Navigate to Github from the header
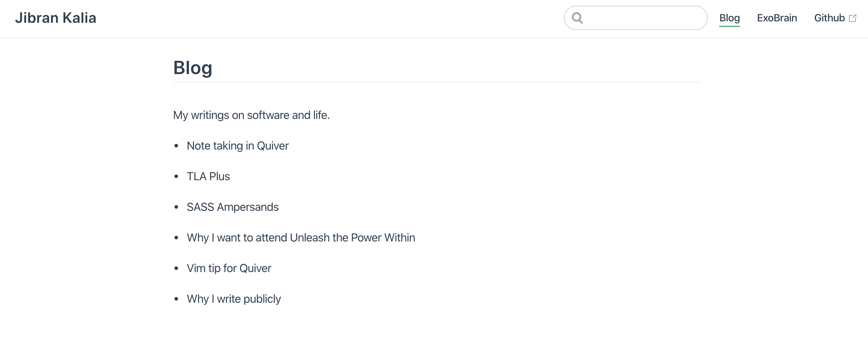Viewport: 868px width, 354px height. pos(830,18)
